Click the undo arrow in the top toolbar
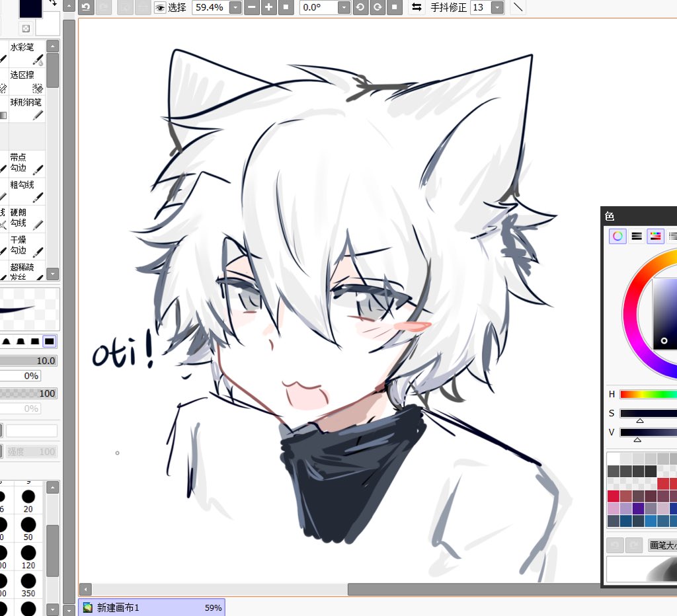 point(86,7)
